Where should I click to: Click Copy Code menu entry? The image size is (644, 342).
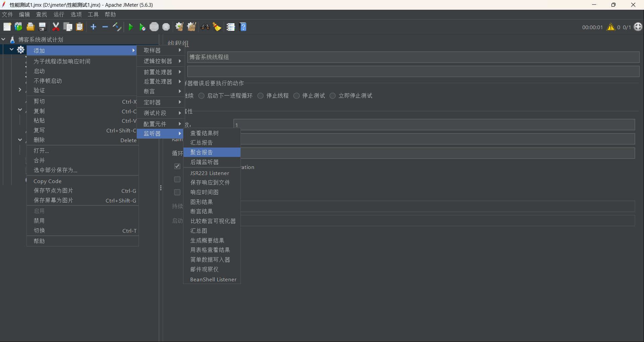pyautogui.click(x=83, y=181)
